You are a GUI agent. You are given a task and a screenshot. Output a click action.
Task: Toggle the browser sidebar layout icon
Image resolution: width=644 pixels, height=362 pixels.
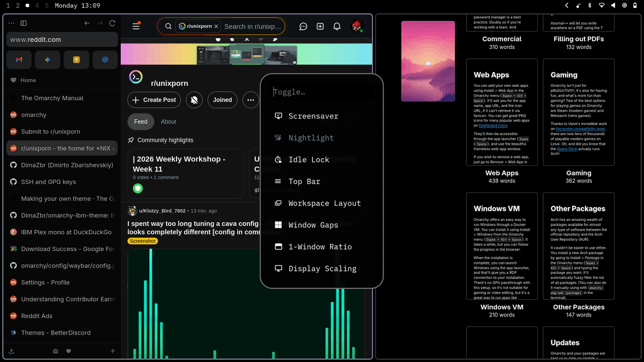tap(24, 23)
